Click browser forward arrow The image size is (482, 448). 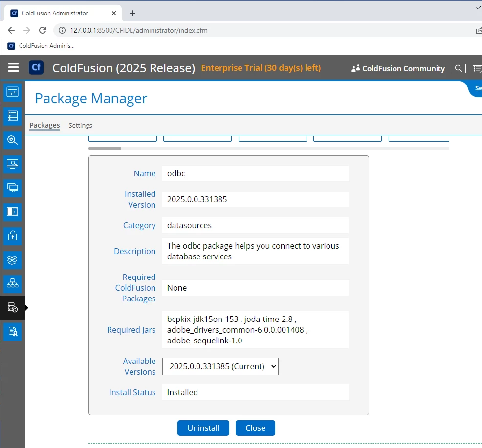pyautogui.click(x=27, y=30)
